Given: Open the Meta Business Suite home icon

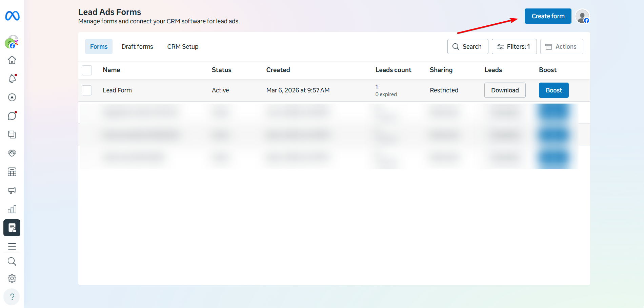Looking at the screenshot, I should point(12,60).
